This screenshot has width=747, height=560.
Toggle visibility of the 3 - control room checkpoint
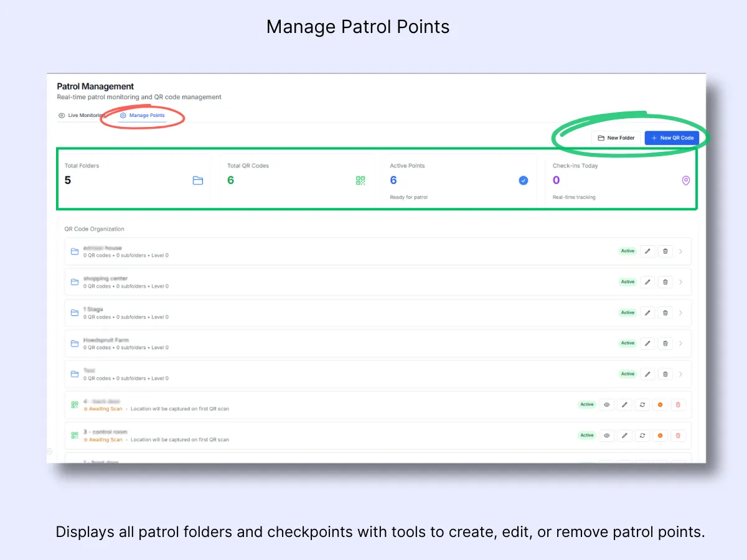(x=606, y=435)
